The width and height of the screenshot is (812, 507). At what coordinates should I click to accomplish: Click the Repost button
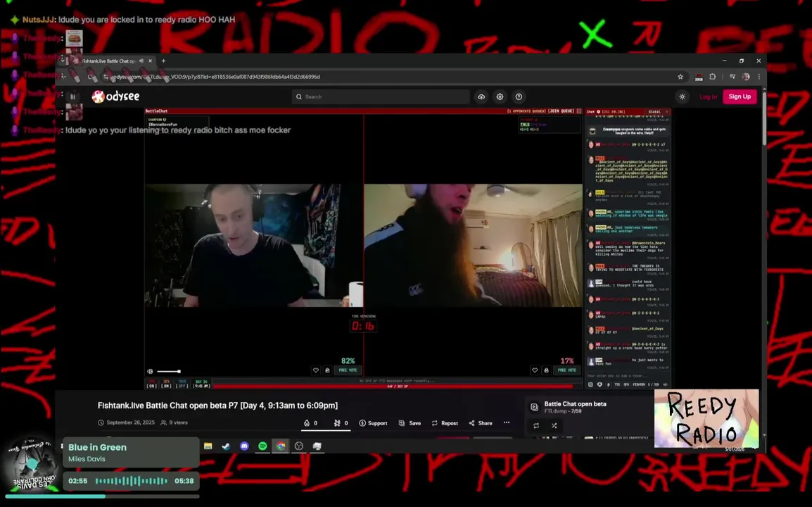click(445, 423)
